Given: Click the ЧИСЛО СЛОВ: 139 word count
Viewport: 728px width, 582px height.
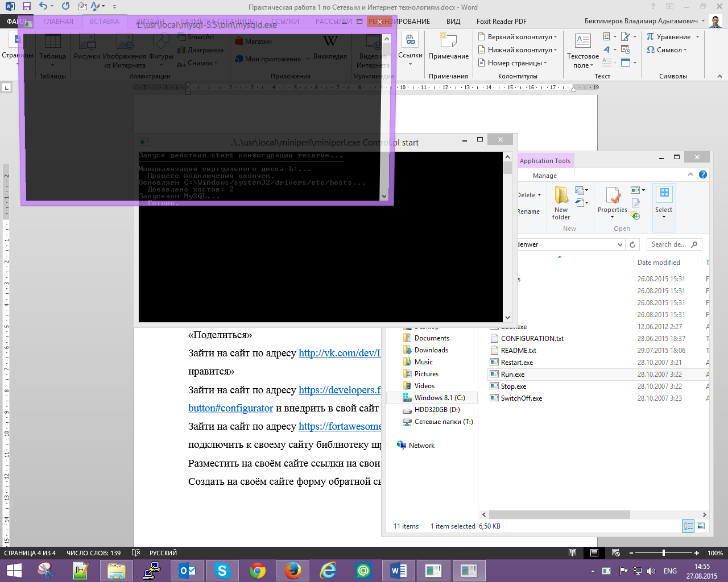Looking at the screenshot, I should coord(94,553).
